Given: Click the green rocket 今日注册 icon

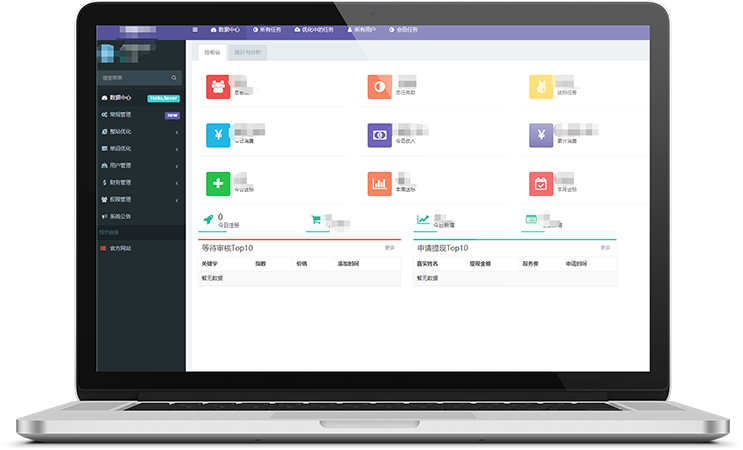Looking at the screenshot, I should coord(208,219).
